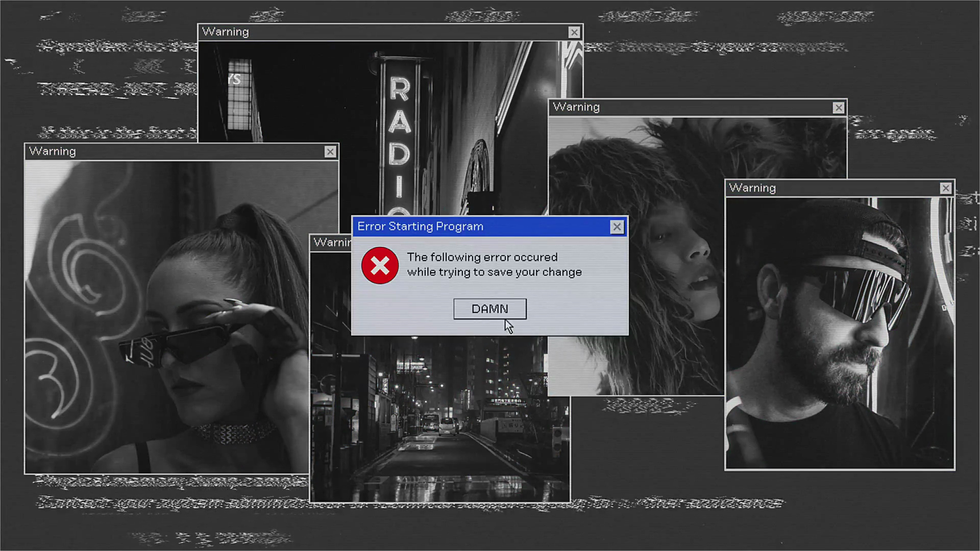Close the Error Starting Program dialog
This screenshot has width=980, height=551.
(617, 227)
